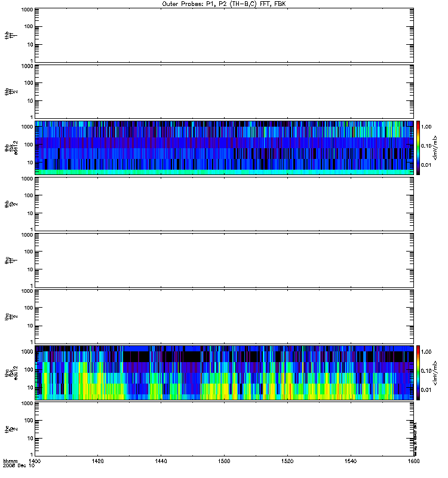
Task: Click the 1420 time axis label
Action: click(97, 461)
